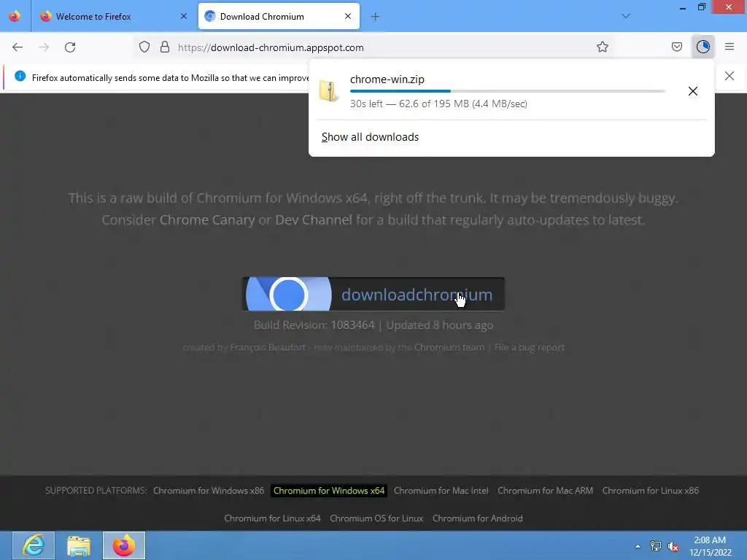Select Chromium OS for Linux platform
The image size is (747, 560).
coord(376,518)
